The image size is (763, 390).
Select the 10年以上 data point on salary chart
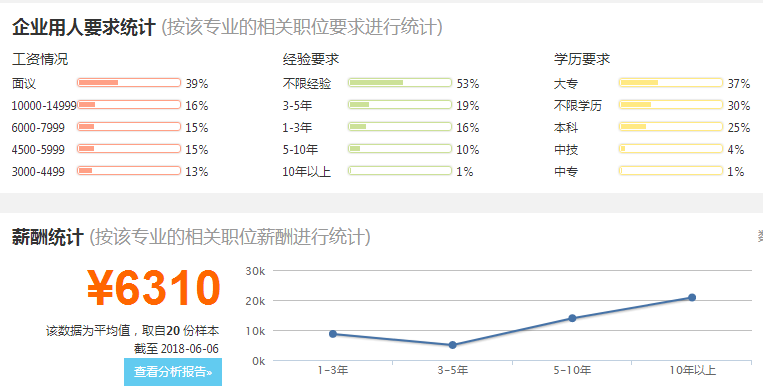(x=692, y=297)
